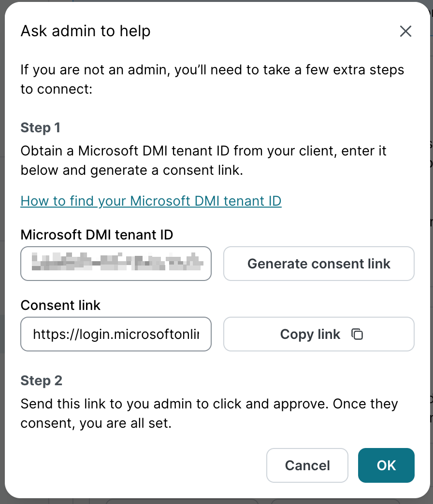Select the Step 1 heading
Viewport: 433px width, 504px height.
pyautogui.click(x=40, y=128)
